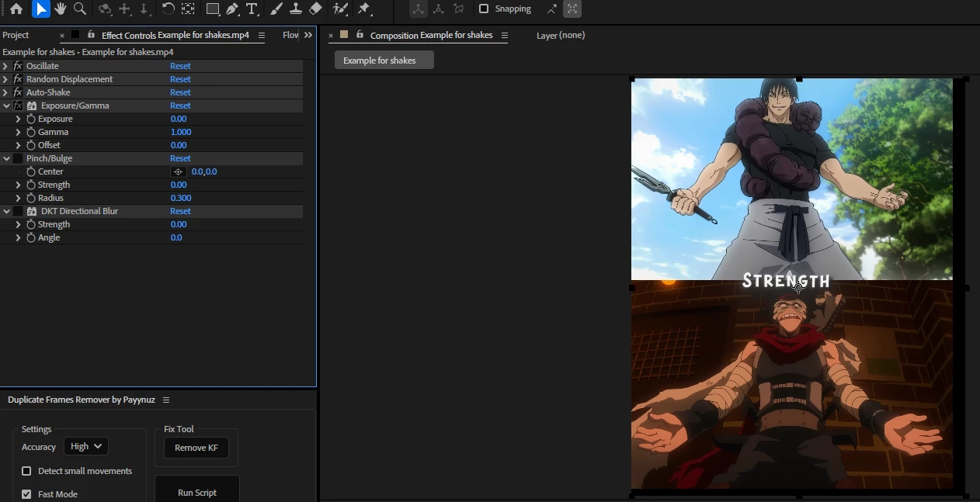The height and width of the screenshot is (502, 980).
Task: Check Detect small movements option
Action: (x=26, y=471)
